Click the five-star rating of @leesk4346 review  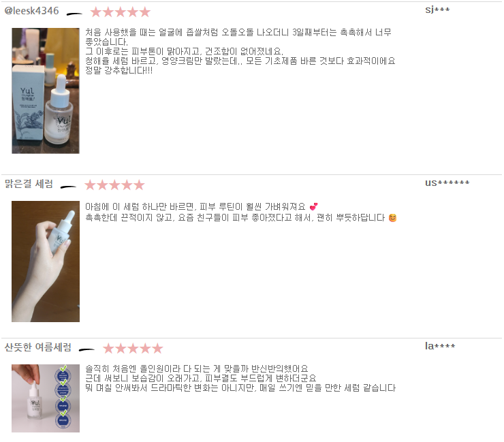121,12
